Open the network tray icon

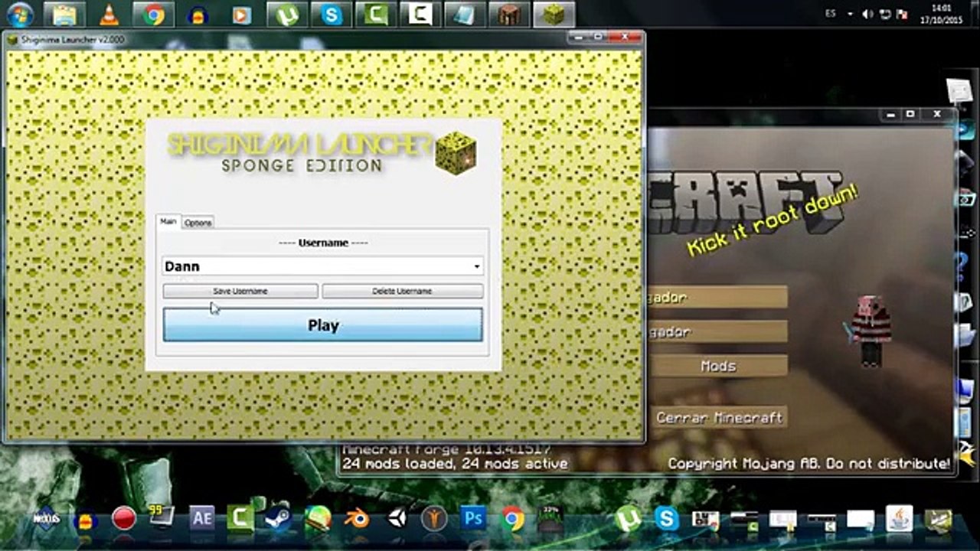(885, 14)
